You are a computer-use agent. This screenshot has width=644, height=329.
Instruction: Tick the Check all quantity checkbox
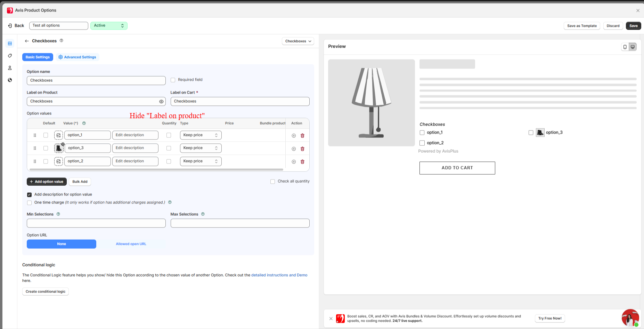tap(273, 182)
